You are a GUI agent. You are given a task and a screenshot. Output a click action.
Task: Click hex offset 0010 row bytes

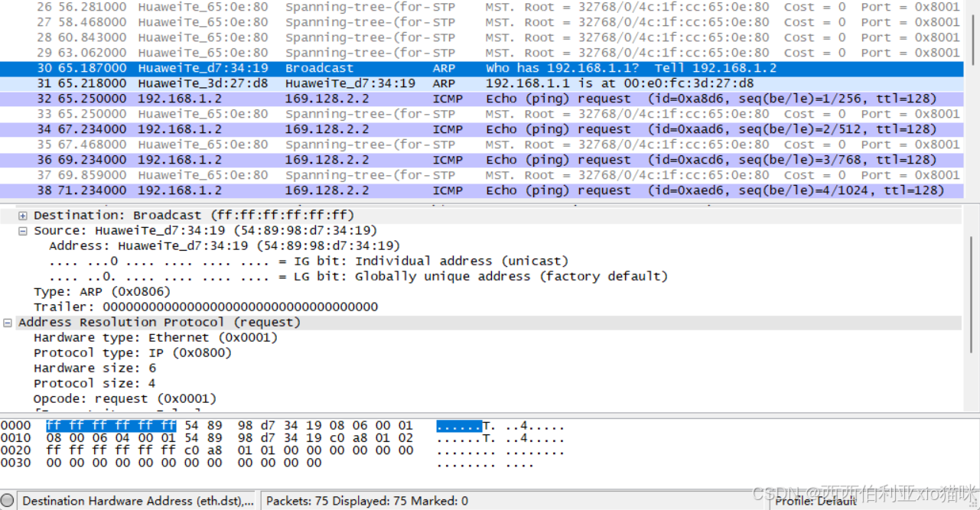coord(230,438)
